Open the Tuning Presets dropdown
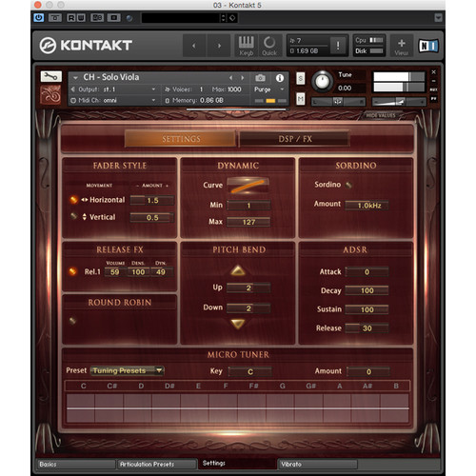 coord(128,370)
